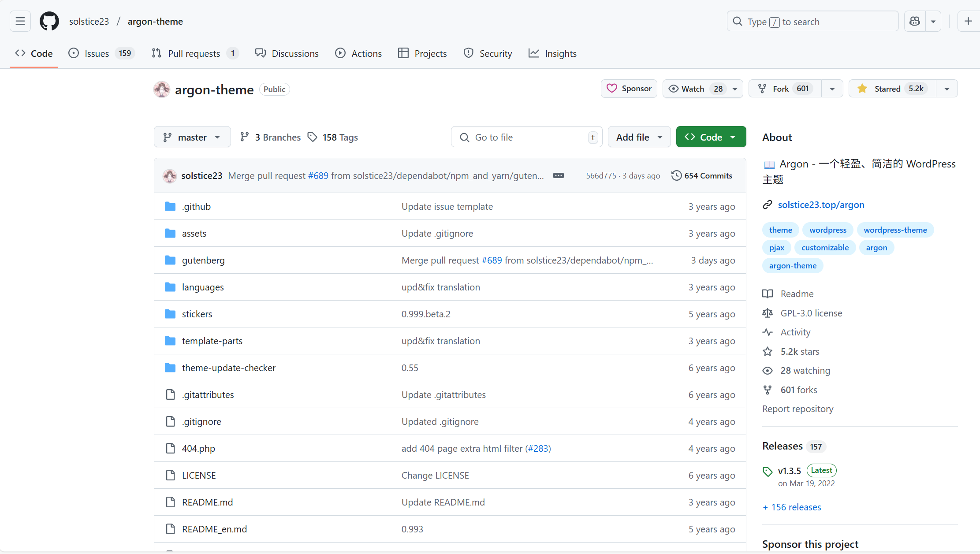Open the 654 Commits history
Viewport: 980px width, 554px height.
(x=702, y=175)
